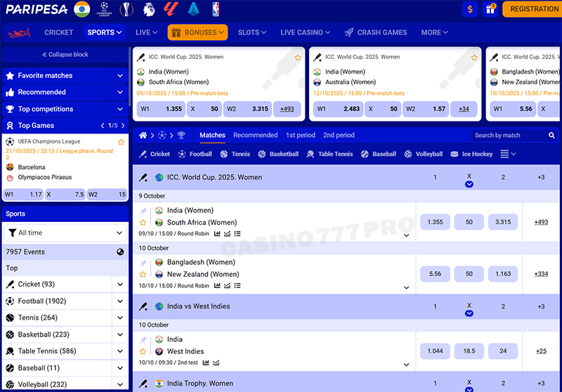This screenshot has width=562, height=392.
Task: Pin the India vs South Africa match
Action: [x=143, y=211]
